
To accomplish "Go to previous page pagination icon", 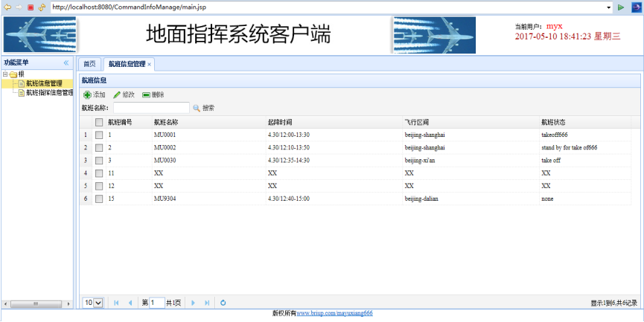I will (130, 303).
